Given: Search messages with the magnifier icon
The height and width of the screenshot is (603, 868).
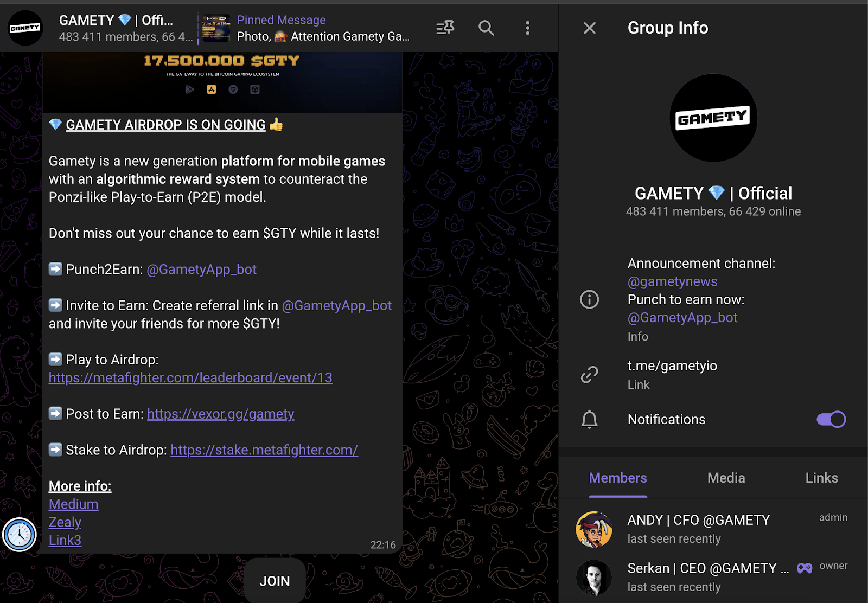Looking at the screenshot, I should [x=486, y=28].
